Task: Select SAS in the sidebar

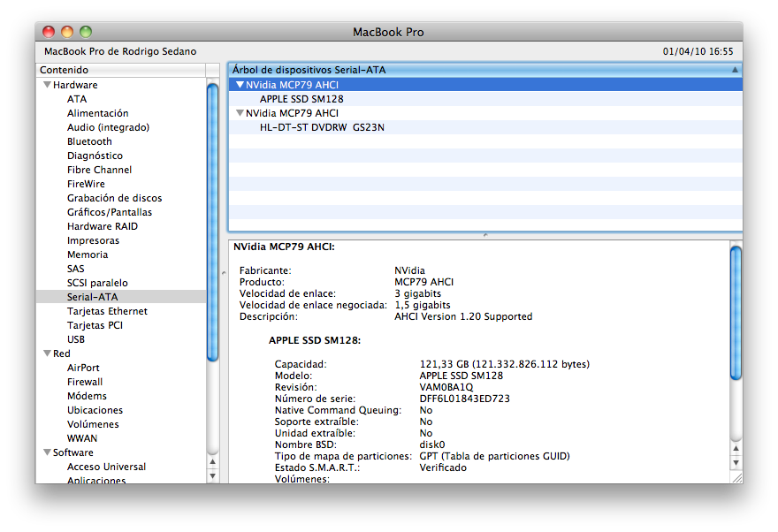Action: (75, 269)
